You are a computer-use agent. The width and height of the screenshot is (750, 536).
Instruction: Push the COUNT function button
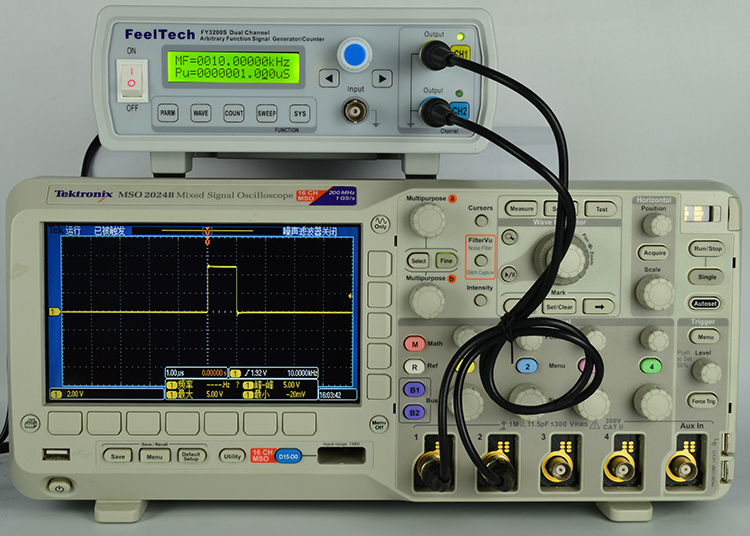[x=233, y=113]
